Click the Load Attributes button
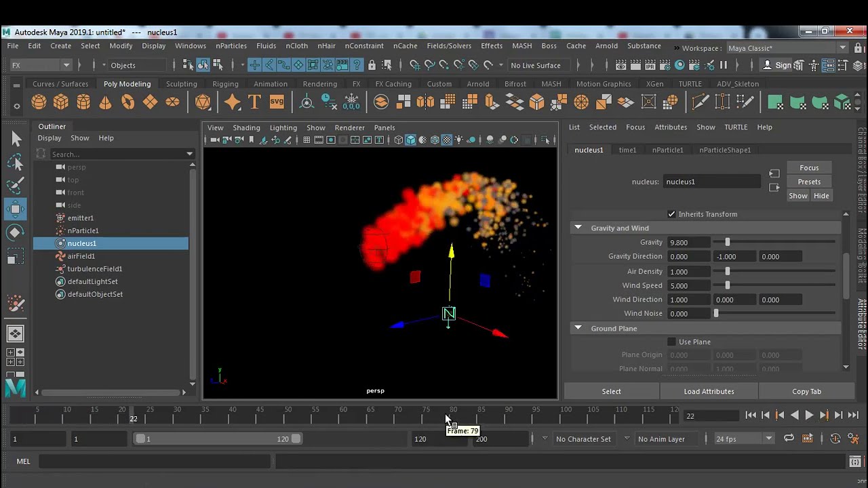Image resolution: width=868 pixels, height=488 pixels. tap(709, 391)
